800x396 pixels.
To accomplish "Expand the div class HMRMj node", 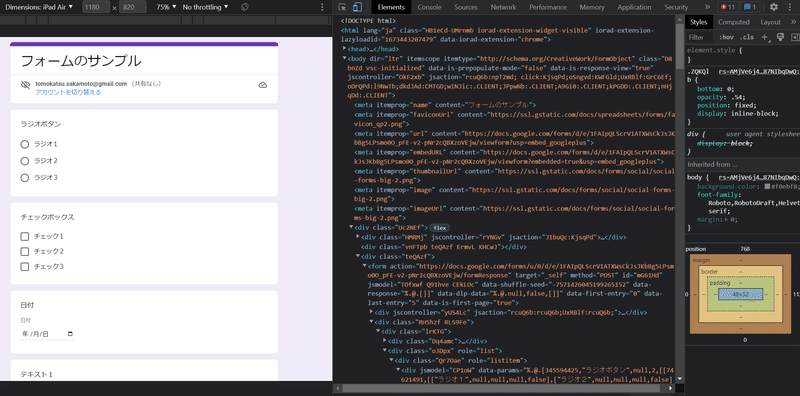I will point(358,237).
